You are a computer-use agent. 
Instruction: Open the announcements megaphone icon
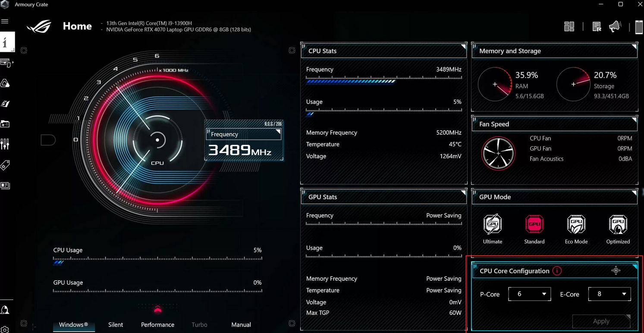coord(615,26)
